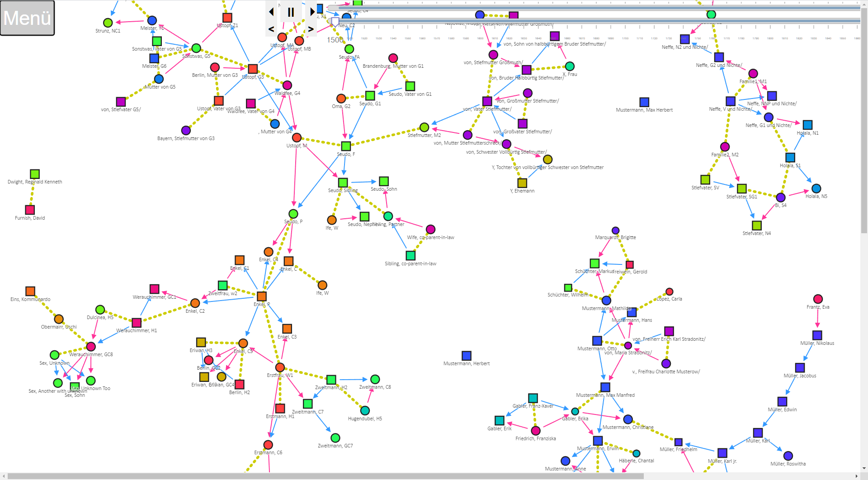The image size is (868, 480).
Task: Select the Marquardt, Brigitte circle node
Action: click(x=615, y=231)
